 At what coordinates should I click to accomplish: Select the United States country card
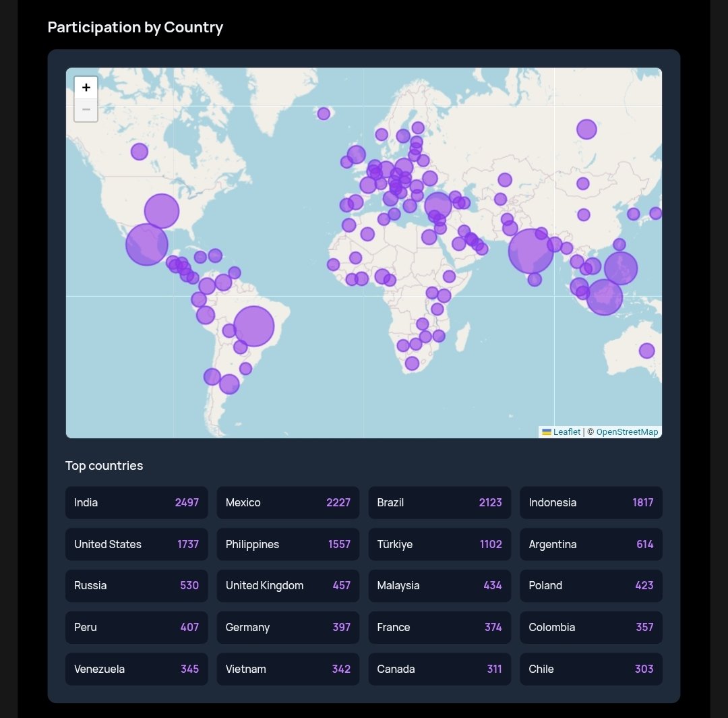(x=136, y=544)
